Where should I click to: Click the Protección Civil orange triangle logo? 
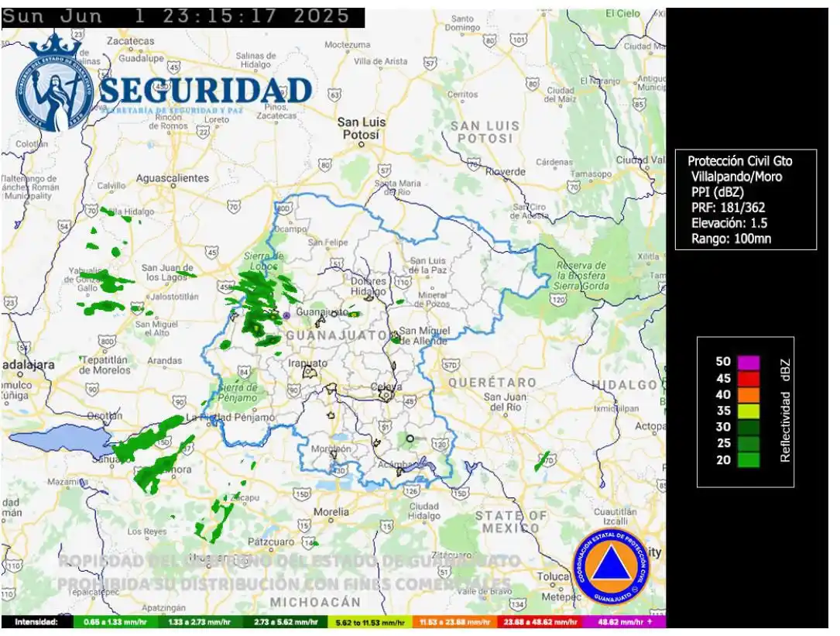point(612,568)
